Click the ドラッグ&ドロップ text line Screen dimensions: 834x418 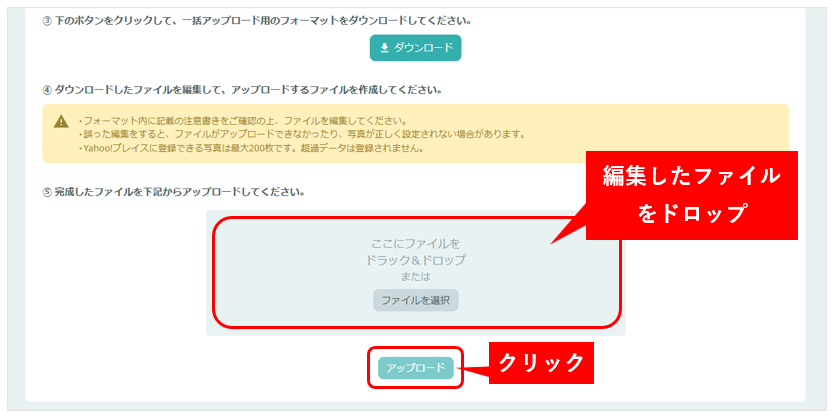pyautogui.click(x=415, y=260)
